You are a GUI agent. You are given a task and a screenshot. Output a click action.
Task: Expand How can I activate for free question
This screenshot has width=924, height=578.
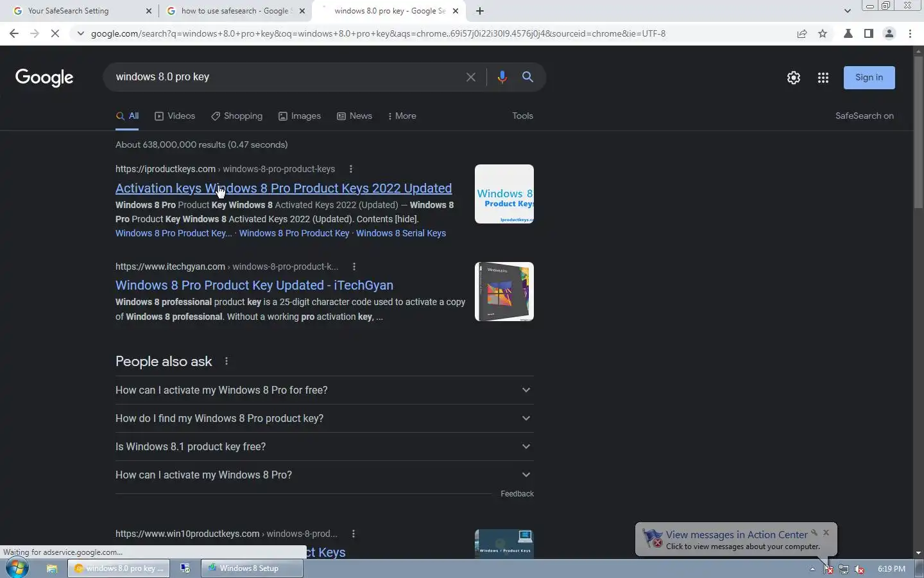(x=325, y=390)
